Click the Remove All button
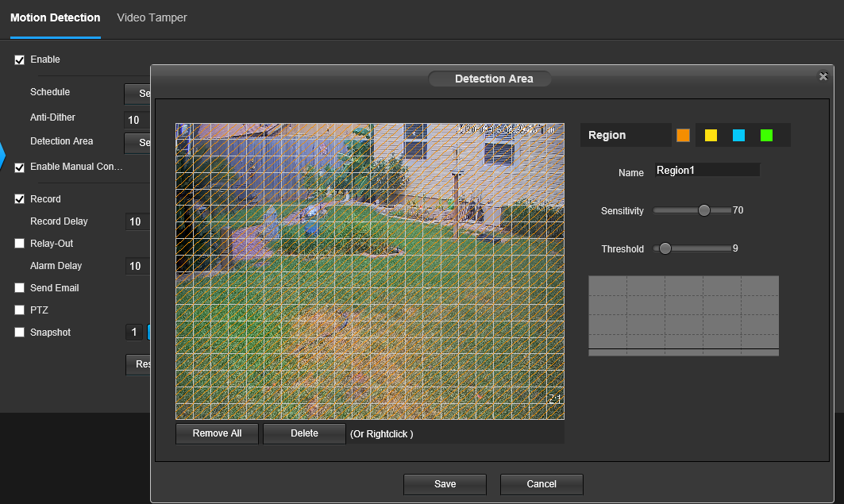 point(217,433)
